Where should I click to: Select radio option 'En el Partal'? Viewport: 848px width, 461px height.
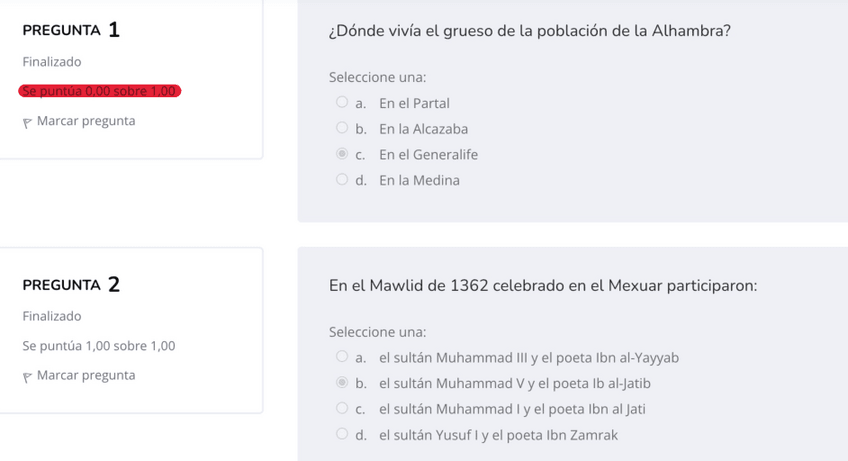pos(342,103)
